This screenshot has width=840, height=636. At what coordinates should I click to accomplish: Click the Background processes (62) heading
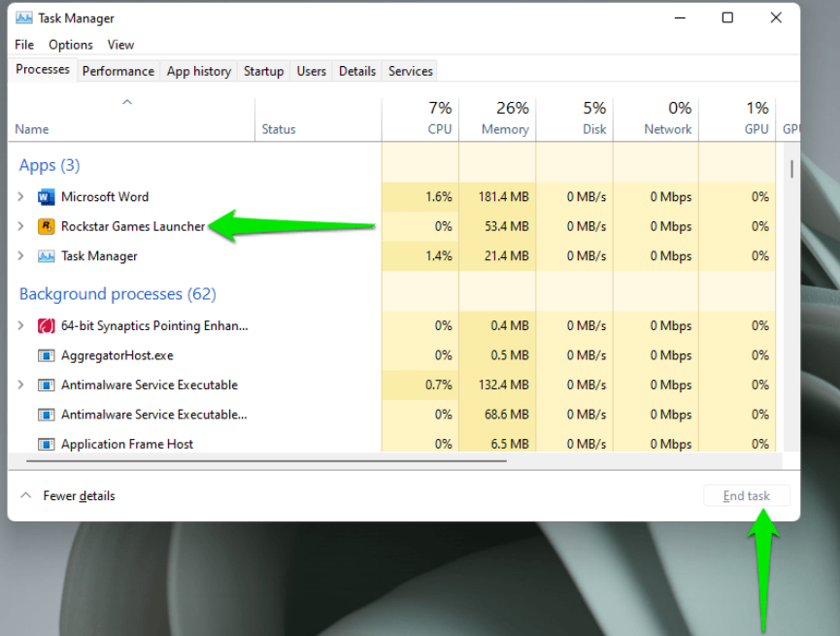tap(118, 294)
